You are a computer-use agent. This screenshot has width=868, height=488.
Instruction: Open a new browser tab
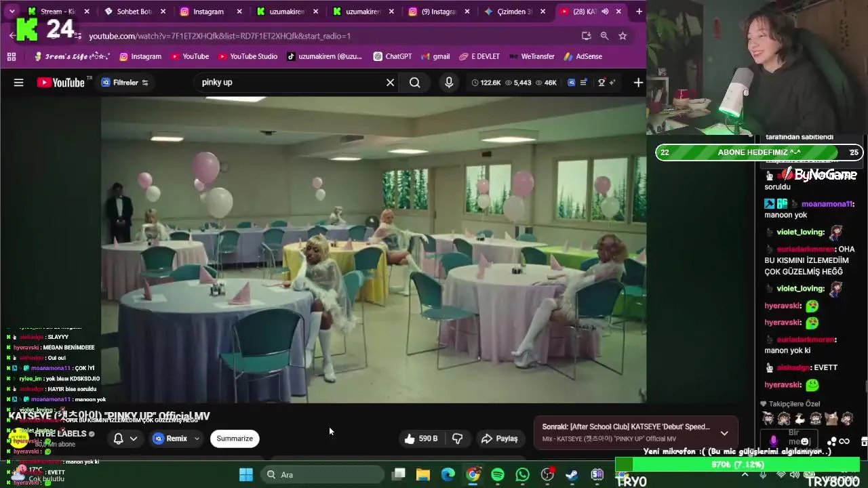click(x=639, y=12)
